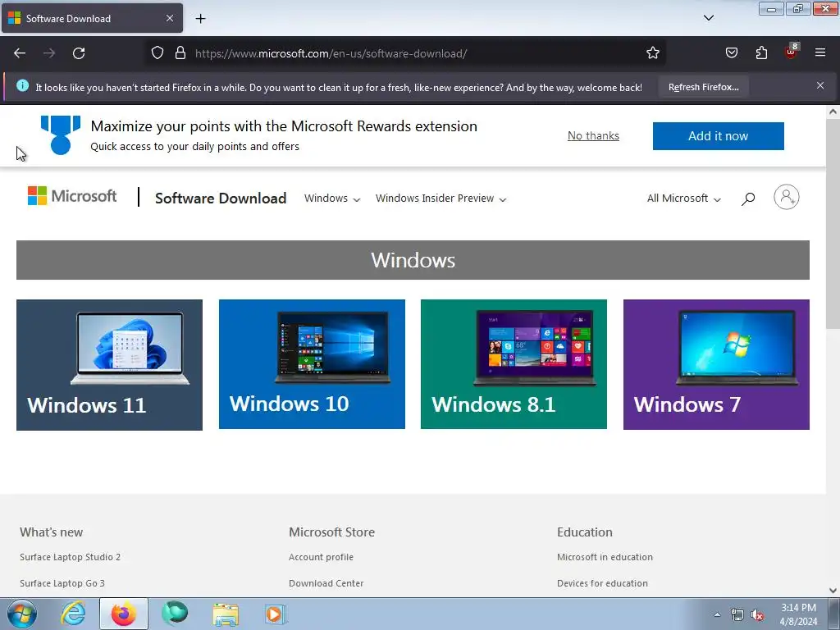Open the Microsoft in education link
Image resolution: width=840 pixels, height=630 pixels.
(605, 557)
